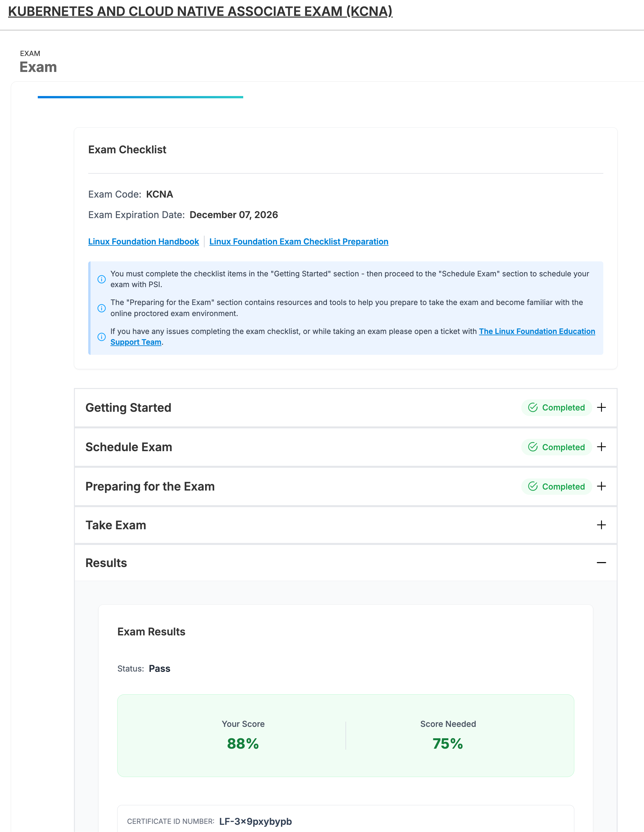Expand Getting Started section plus icon
Image resolution: width=644 pixels, height=832 pixels.
click(x=601, y=407)
